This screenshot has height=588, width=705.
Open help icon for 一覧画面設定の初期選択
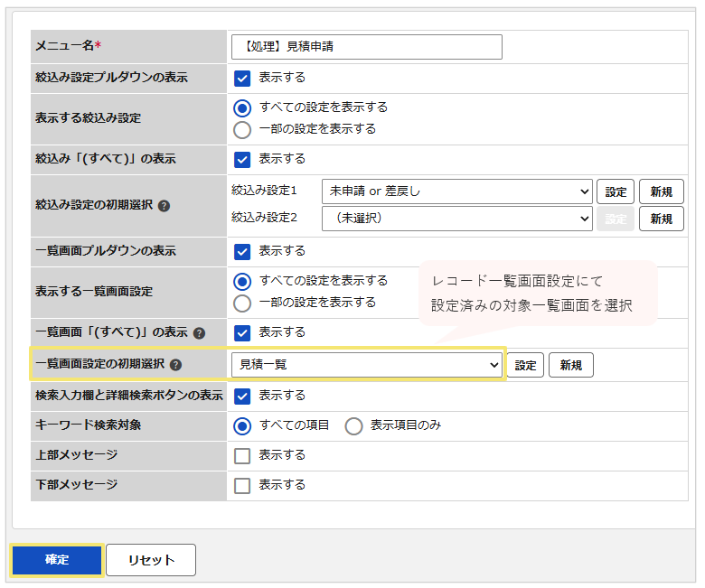point(176,365)
